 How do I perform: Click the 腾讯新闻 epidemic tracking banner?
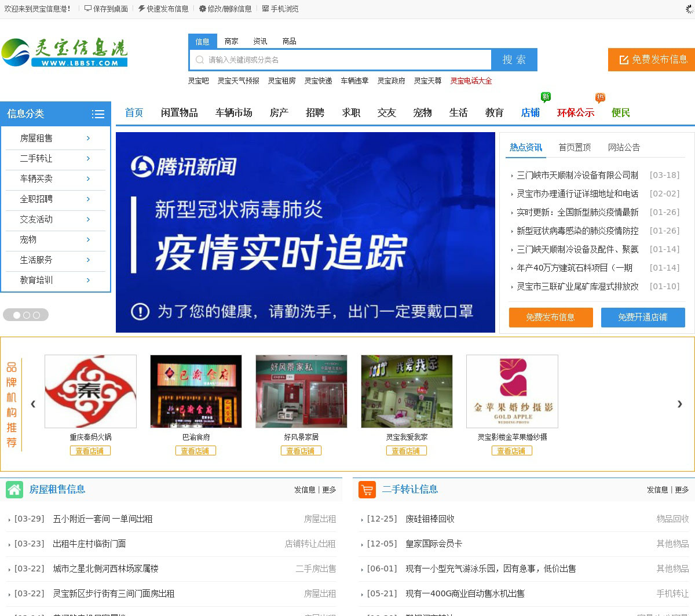(x=305, y=232)
